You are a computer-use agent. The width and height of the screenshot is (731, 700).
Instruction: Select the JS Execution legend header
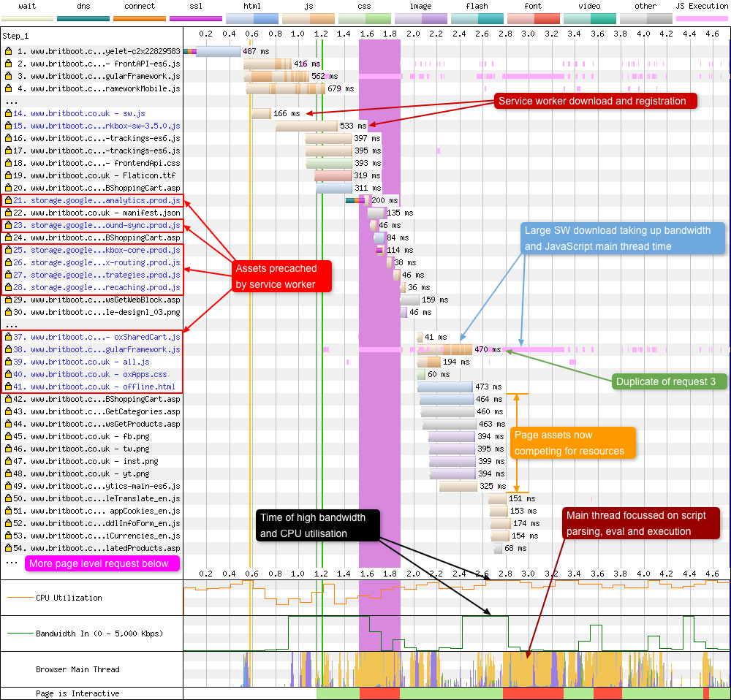click(702, 6)
